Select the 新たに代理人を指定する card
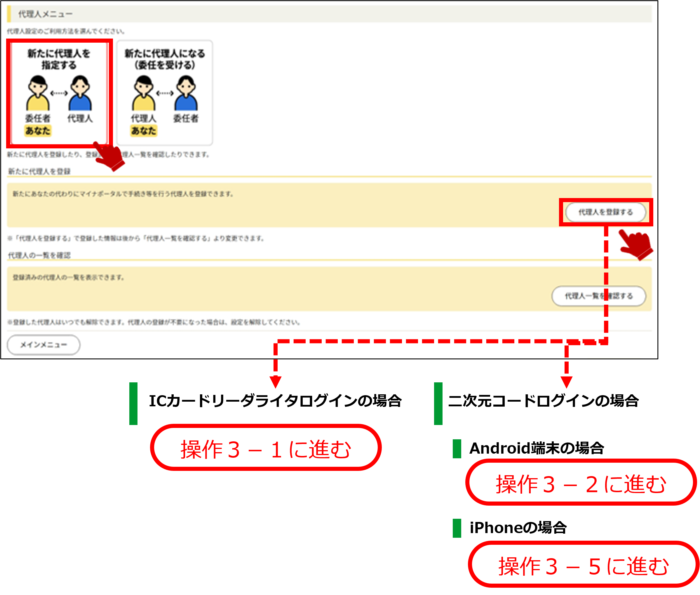The height and width of the screenshot is (595, 700). point(59,93)
